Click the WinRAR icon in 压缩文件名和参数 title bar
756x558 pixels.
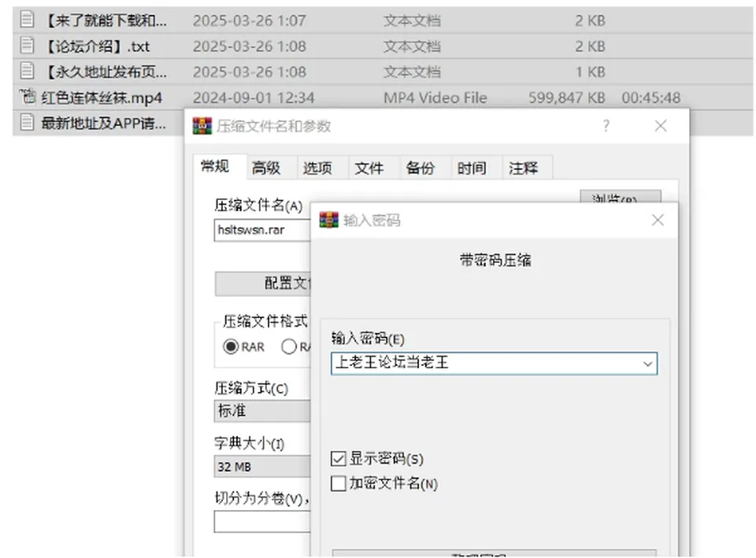click(202, 126)
